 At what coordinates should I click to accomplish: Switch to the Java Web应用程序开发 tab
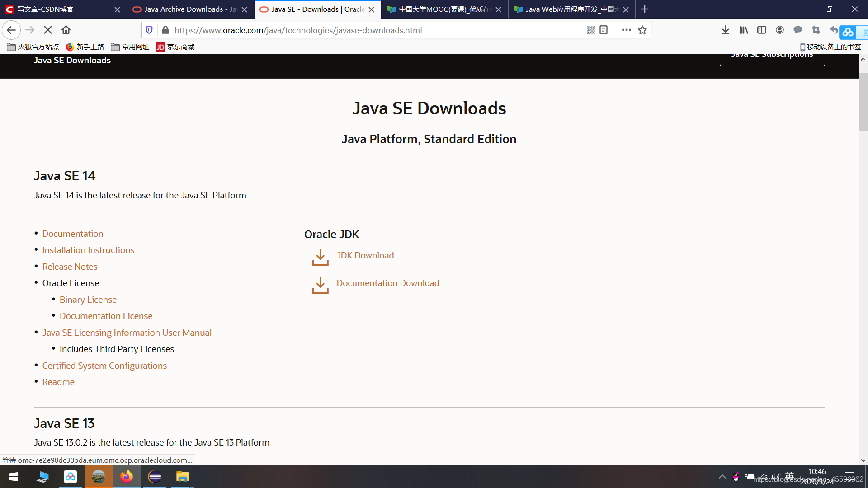(x=572, y=9)
